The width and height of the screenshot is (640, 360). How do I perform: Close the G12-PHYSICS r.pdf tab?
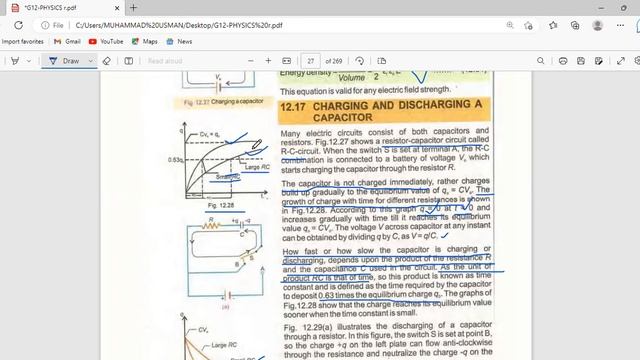(x=117, y=8)
